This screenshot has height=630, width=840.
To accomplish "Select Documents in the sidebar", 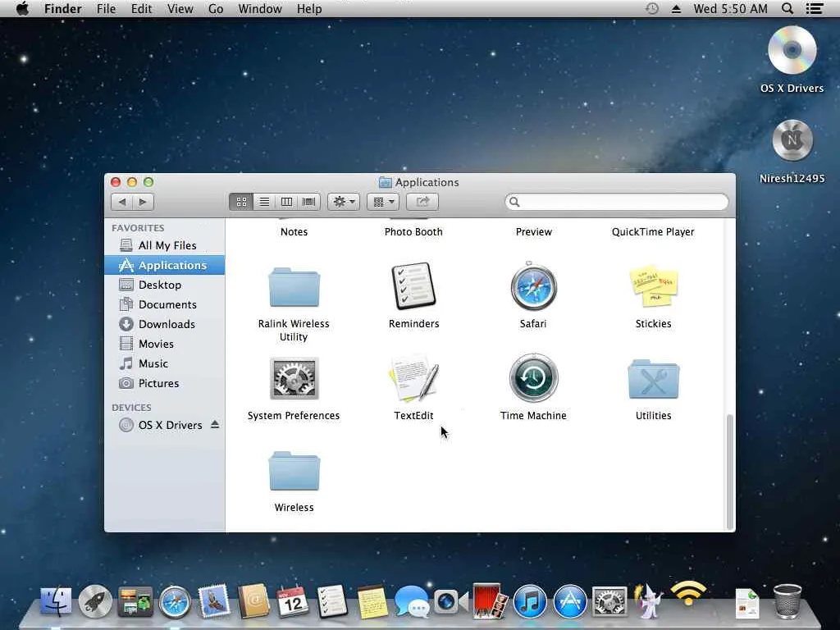I will coord(164,305).
